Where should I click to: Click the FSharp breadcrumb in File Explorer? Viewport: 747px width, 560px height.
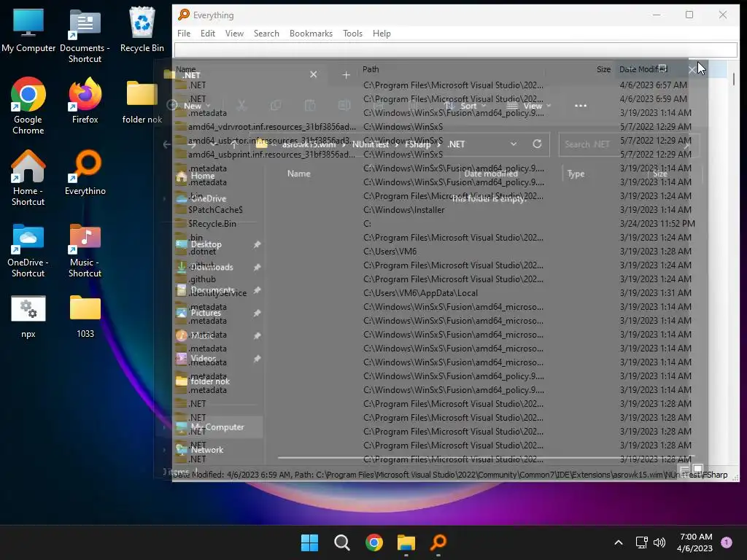[x=418, y=144]
